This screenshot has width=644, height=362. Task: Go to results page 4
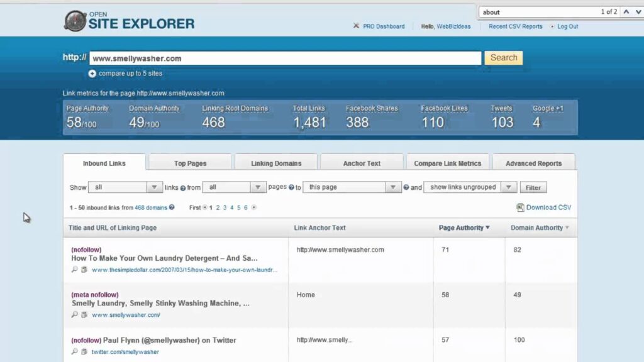[231, 207]
